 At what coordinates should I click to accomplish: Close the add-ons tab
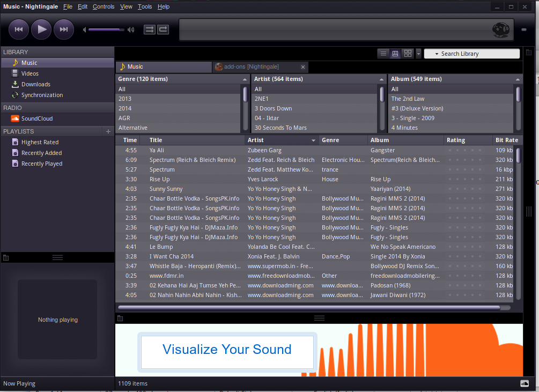(x=303, y=67)
